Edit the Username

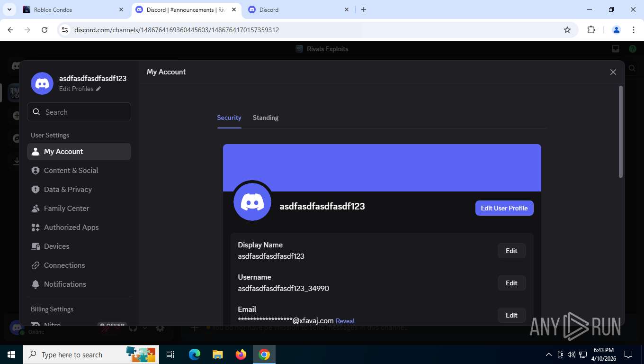pos(511,283)
